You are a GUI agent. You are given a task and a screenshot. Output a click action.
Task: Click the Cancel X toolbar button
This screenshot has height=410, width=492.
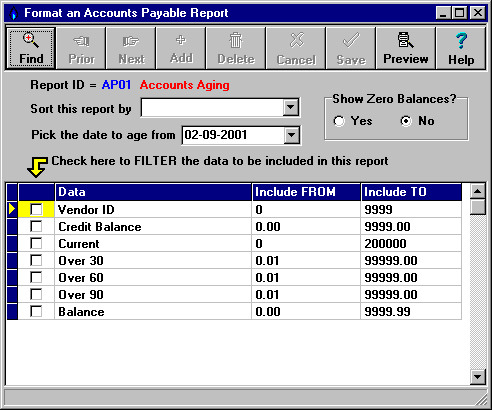[296, 48]
